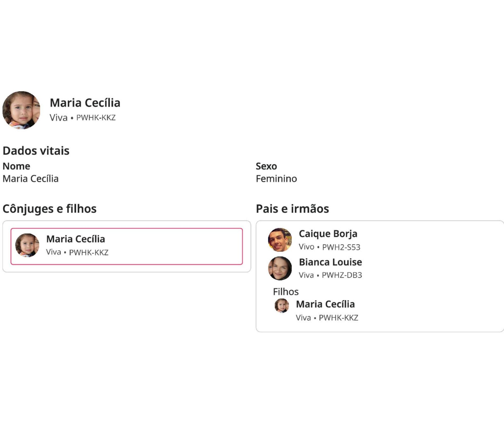
Task: Click the PWHZ-DB3 ID under Bianca Louise
Action: [x=342, y=275]
